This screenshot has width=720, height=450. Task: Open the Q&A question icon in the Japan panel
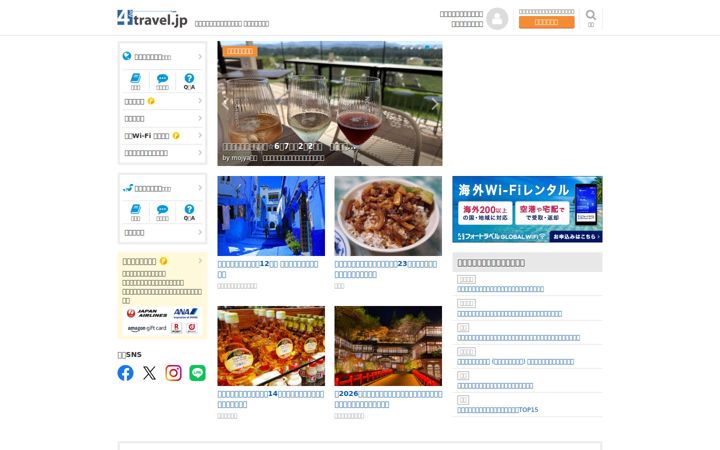coord(189,209)
